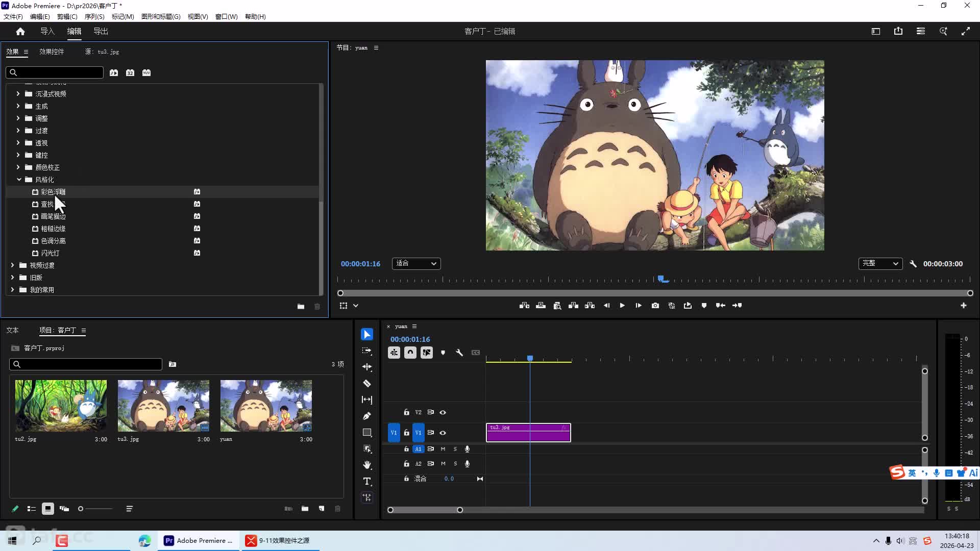Open the 文件 menu
The height and width of the screenshot is (551, 980).
(x=13, y=17)
